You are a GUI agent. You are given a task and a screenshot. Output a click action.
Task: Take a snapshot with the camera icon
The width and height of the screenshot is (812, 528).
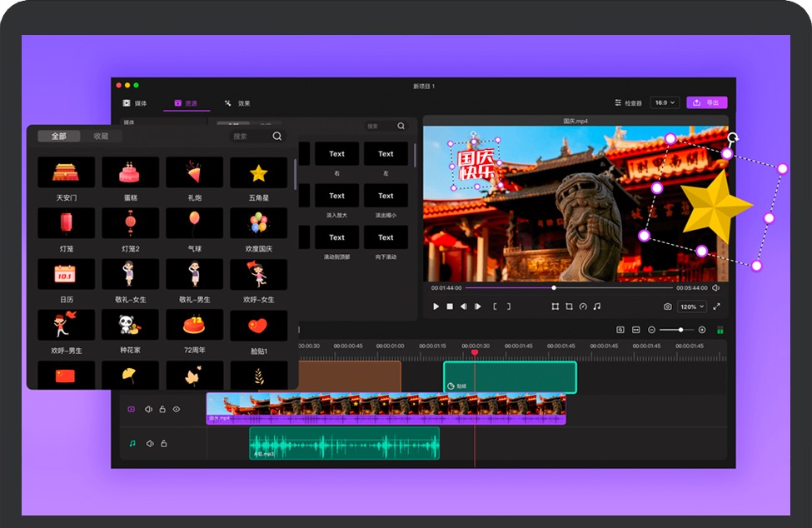pos(667,306)
